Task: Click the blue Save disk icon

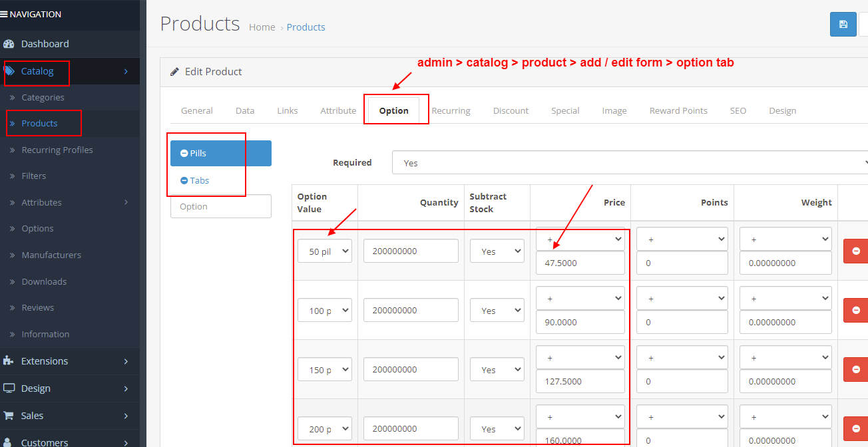Action: (843, 24)
